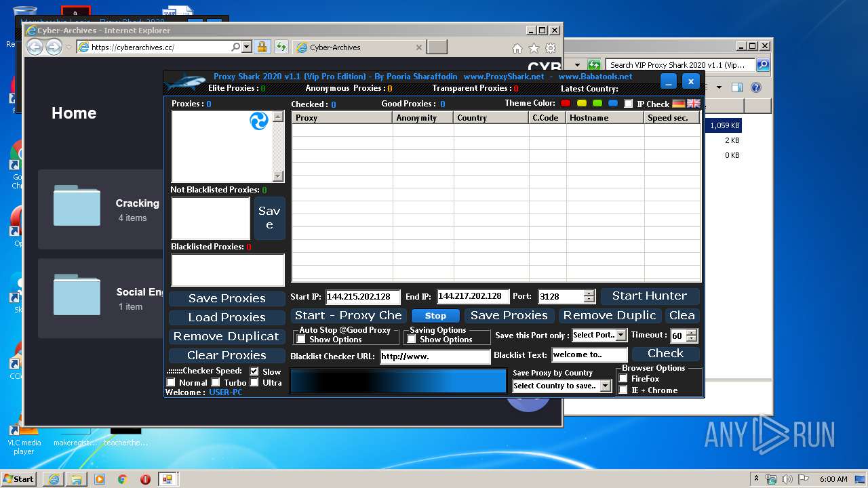The height and width of the screenshot is (488, 868).
Task: Click the Start Hunter button
Action: 650,296
